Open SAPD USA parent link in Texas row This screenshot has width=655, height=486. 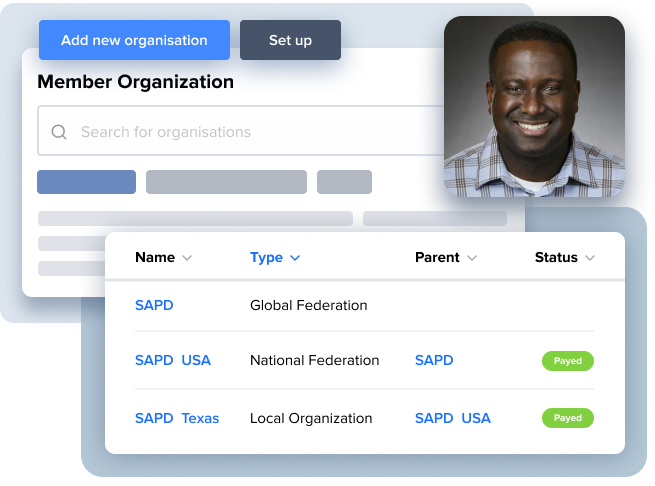point(453,418)
